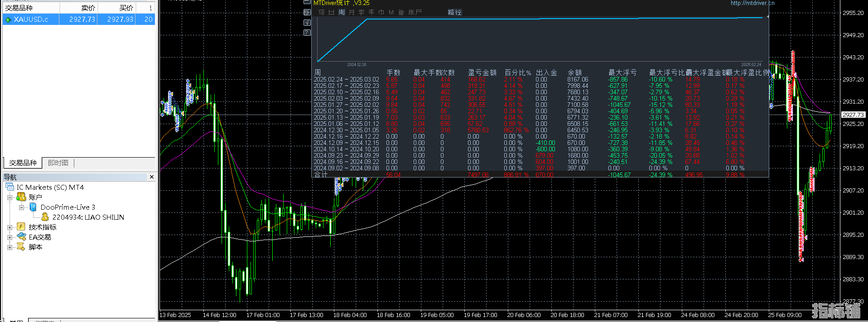This screenshot has height=322, width=868.
Task: Select the 日 daily tab in MTDriver
Action: [332, 12]
